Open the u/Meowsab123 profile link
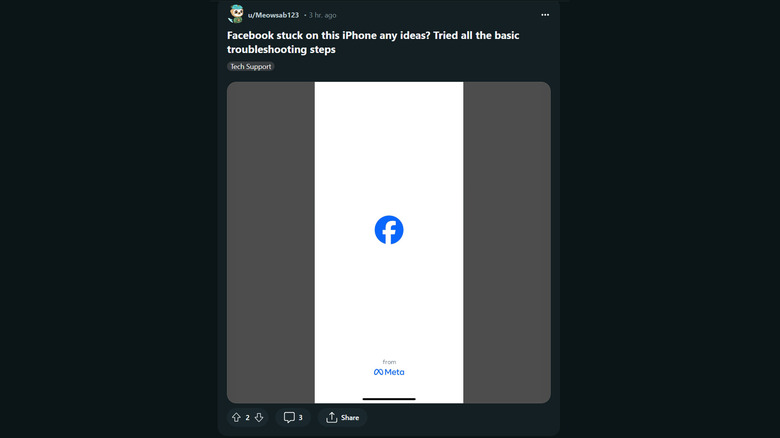The height and width of the screenshot is (438, 780). pos(273,15)
